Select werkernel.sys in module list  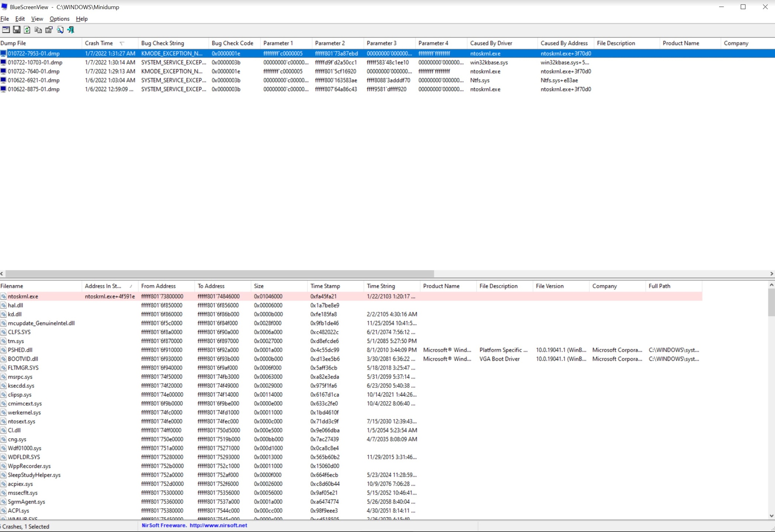click(x=24, y=412)
